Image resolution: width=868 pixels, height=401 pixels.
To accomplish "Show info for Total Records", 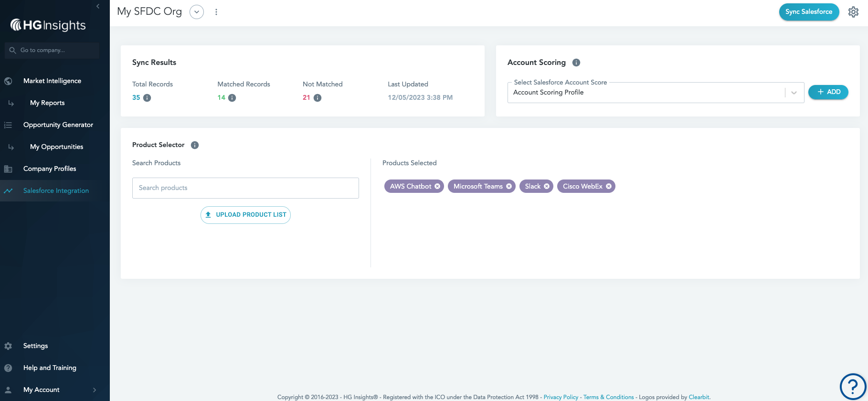I will (x=147, y=98).
